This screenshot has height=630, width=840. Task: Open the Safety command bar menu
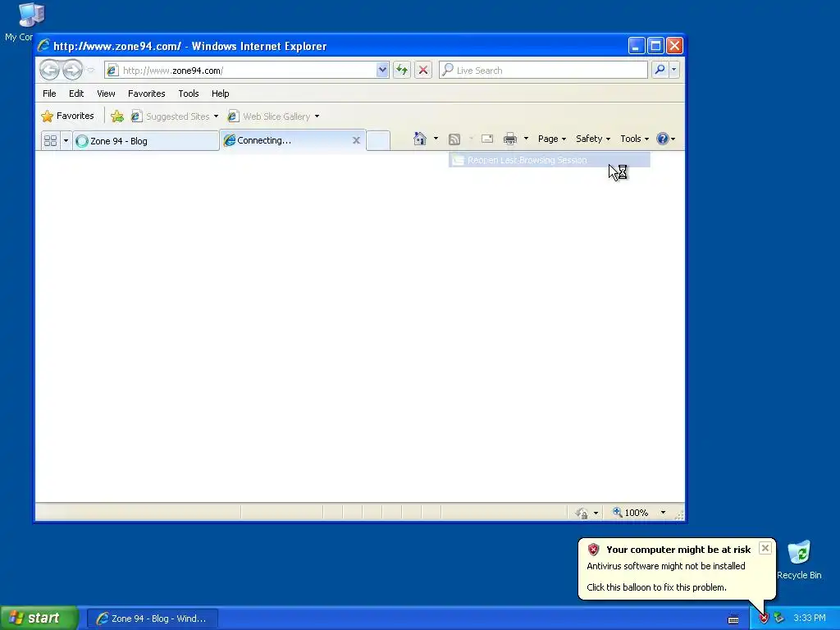coord(592,139)
